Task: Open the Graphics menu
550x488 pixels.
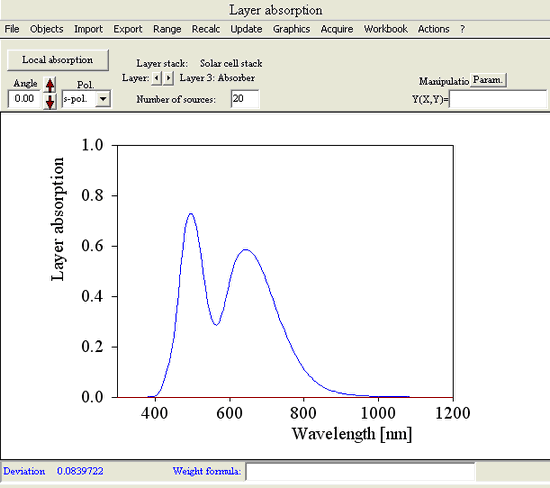Action: (291, 29)
